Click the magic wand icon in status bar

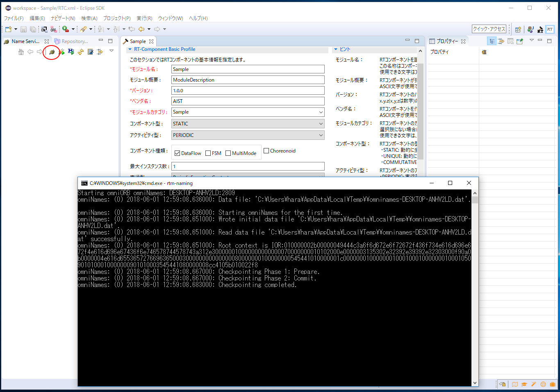click(x=533, y=384)
